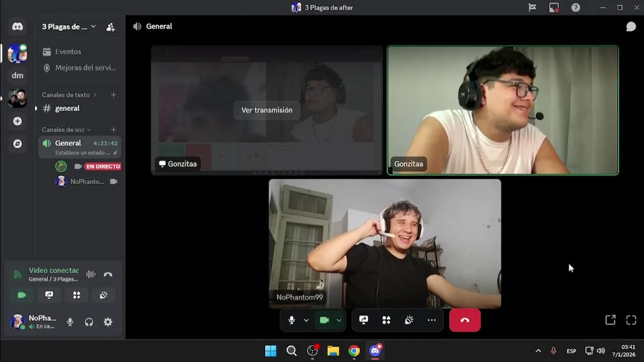Collapse the Canales de voz category
This screenshot has height=362, width=644.
tap(66, 130)
